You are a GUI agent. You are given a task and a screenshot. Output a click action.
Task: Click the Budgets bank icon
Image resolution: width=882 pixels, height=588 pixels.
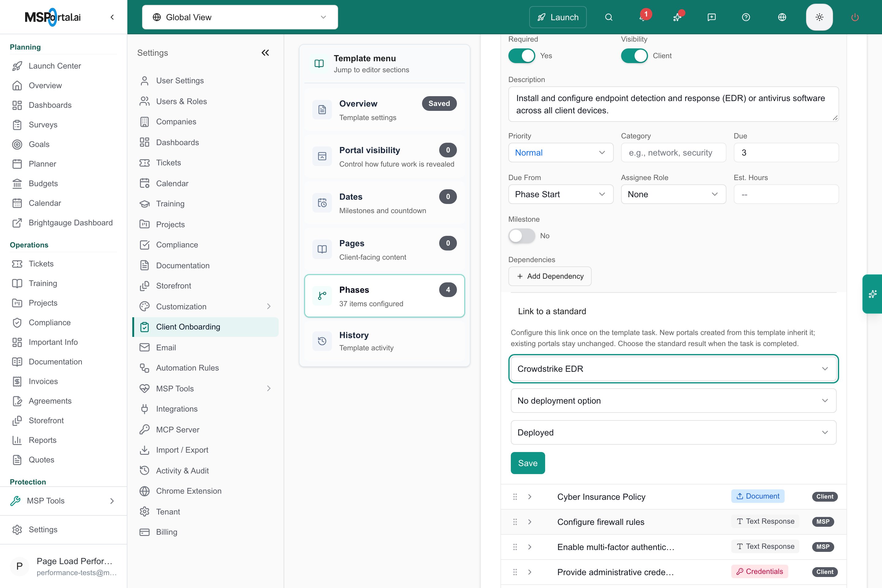pyautogui.click(x=17, y=183)
